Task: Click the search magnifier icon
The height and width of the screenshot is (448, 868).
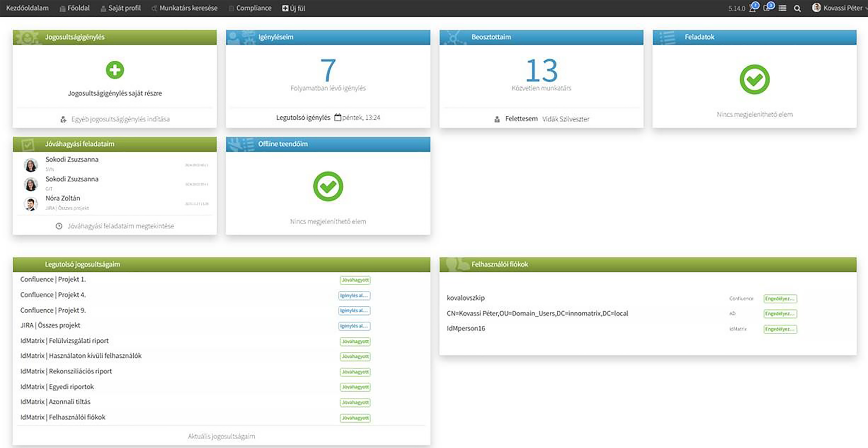Action: pyautogui.click(x=797, y=8)
